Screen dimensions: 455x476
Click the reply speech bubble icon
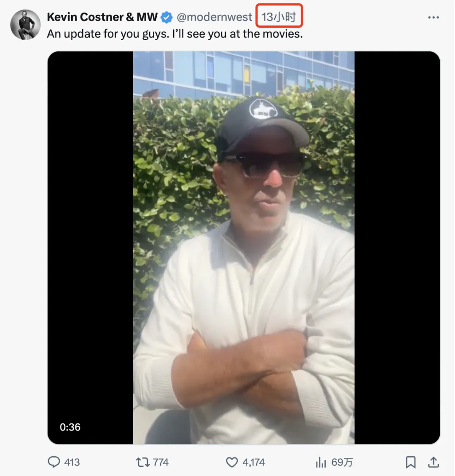(x=54, y=462)
